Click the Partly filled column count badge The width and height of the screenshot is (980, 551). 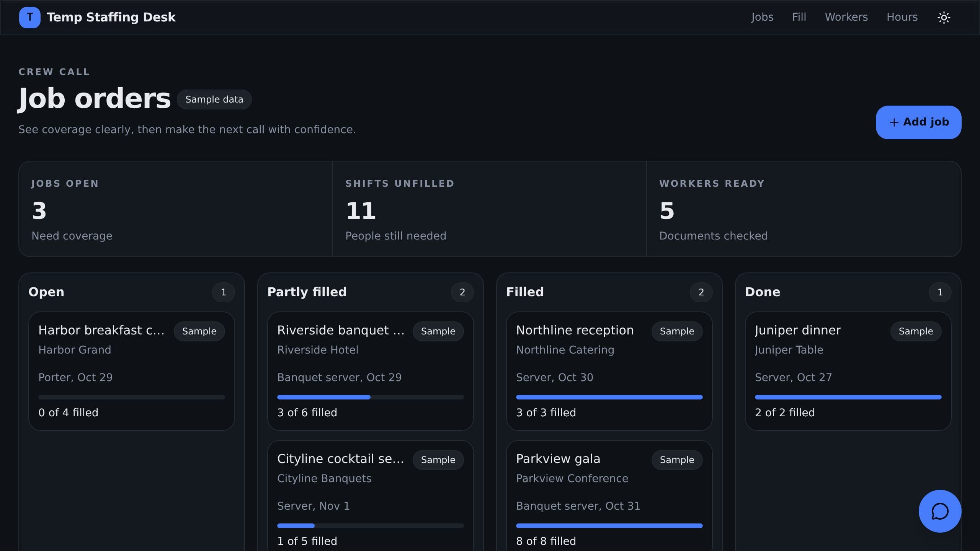tap(462, 292)
